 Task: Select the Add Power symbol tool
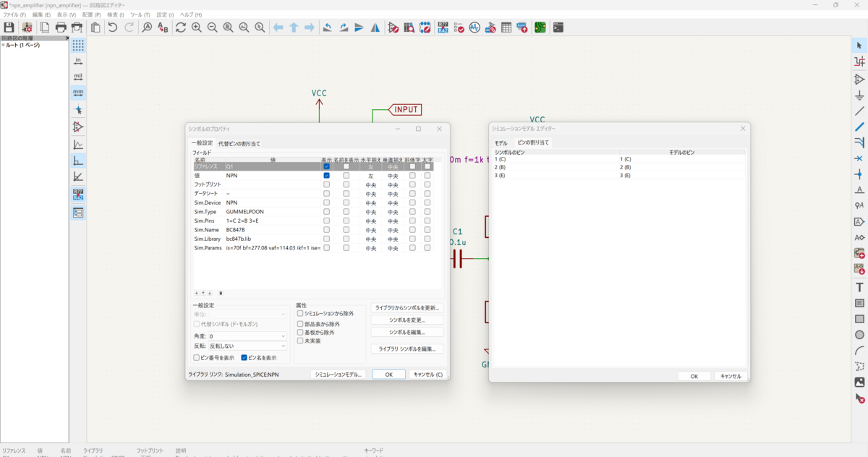click(859, 95)
